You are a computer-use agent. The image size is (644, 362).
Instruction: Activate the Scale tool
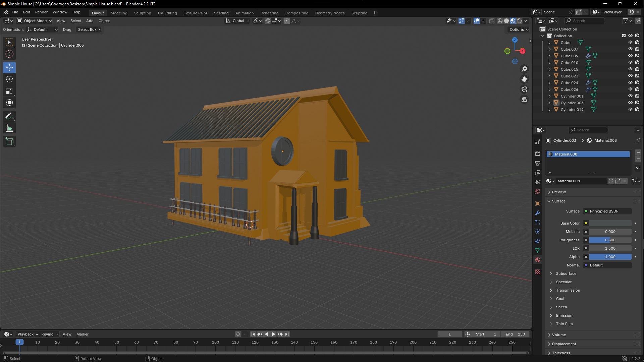[x=9, y=91]
